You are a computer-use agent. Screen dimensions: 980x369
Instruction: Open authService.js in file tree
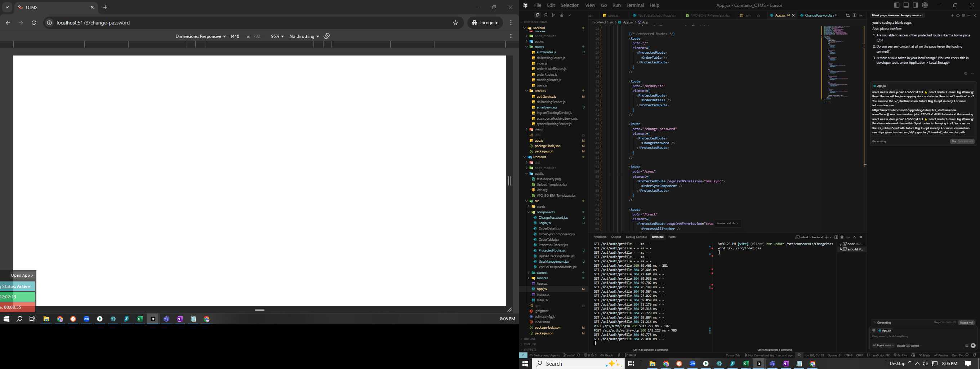[546, 97]
